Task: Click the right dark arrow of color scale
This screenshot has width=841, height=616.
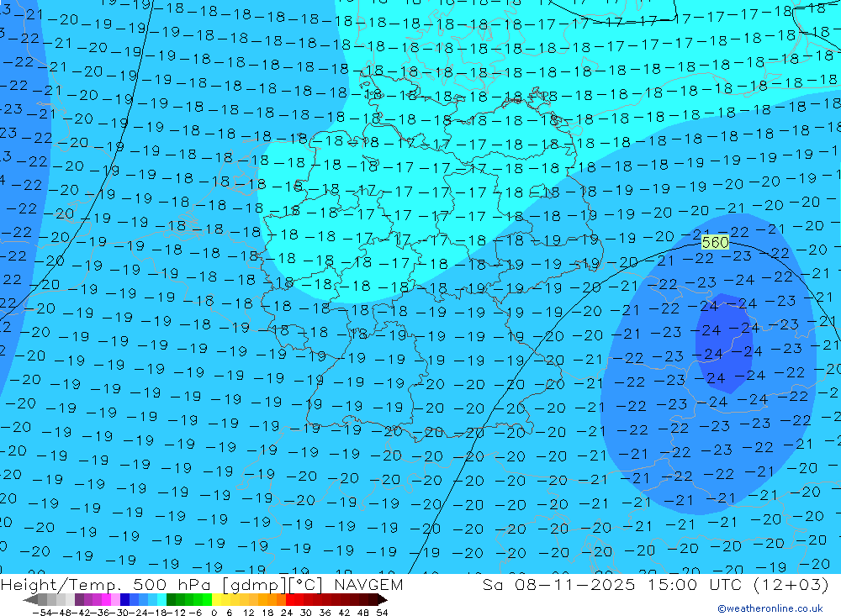Action: click(383, 600)
